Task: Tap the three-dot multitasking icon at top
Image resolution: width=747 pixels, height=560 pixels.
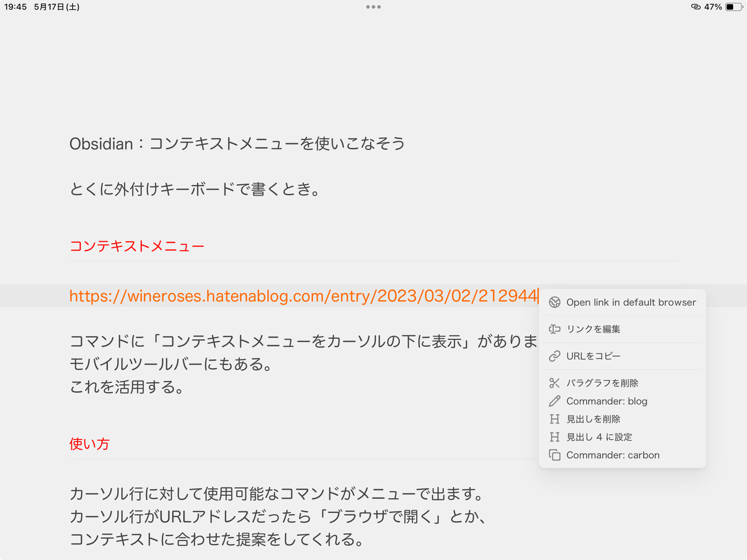Action: tap(373, 7)
